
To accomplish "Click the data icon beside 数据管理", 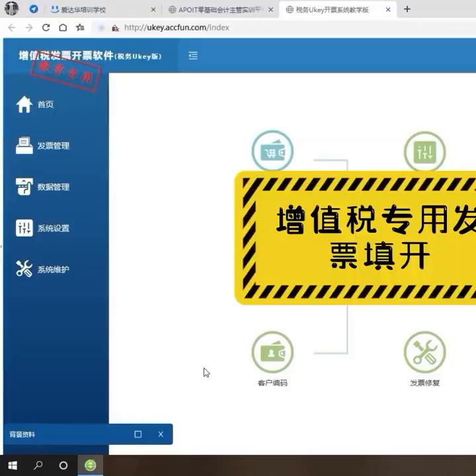I will click(24, 186).
